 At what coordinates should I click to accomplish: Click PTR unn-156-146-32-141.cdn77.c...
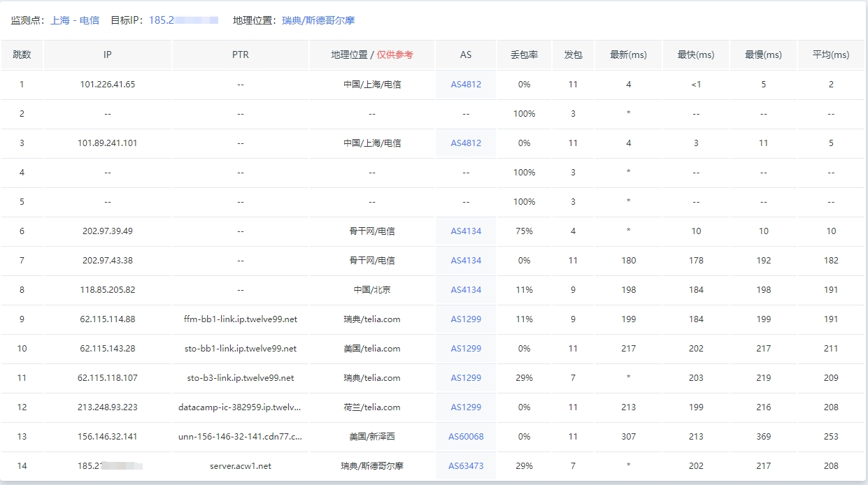(x=241, y=437)
